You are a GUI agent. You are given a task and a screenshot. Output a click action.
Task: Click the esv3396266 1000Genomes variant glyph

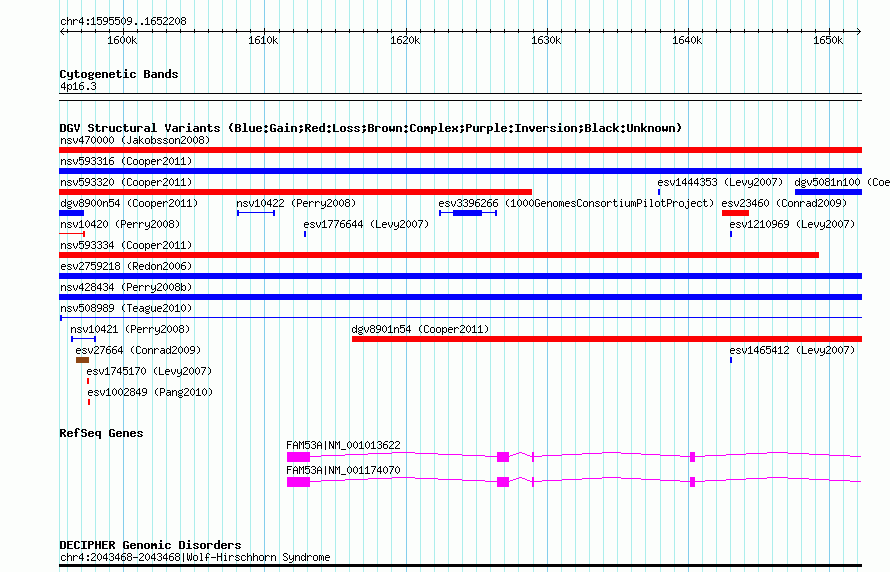[468, 213]
